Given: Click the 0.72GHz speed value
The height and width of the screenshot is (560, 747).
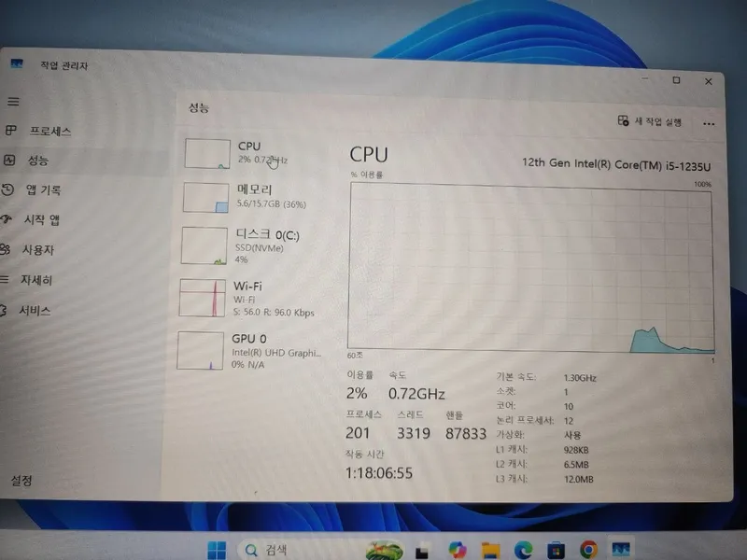Looking at the screenshot, I should (x=416, y=394).
